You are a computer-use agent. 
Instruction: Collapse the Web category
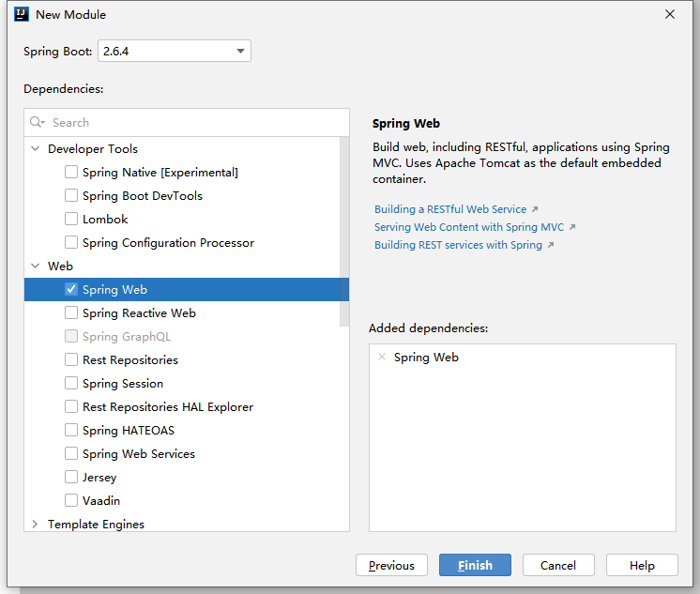(36, 266)
